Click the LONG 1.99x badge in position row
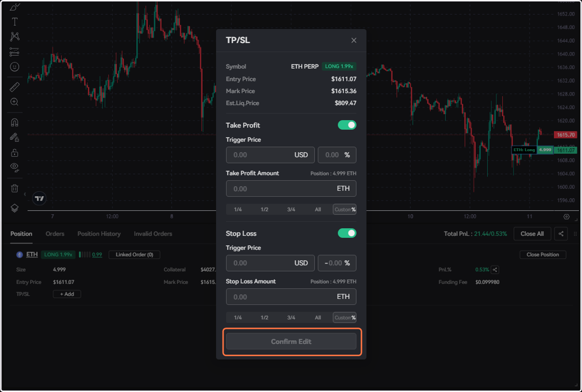The image size is (582, 392). click(57, 254)
